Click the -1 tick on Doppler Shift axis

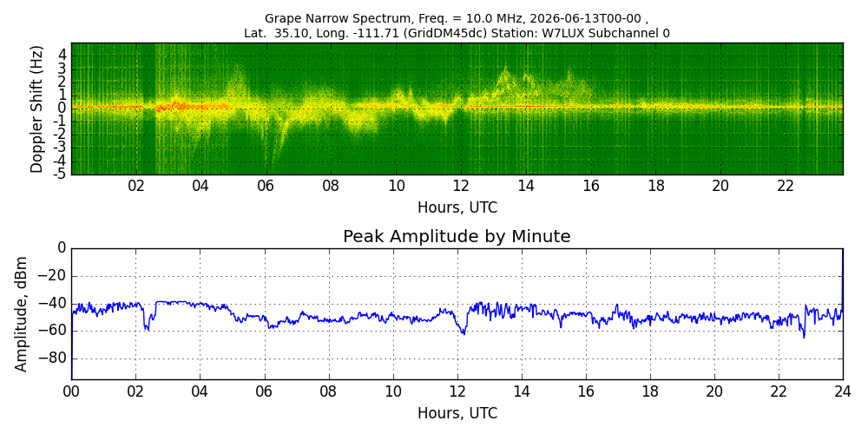(61, 122)
